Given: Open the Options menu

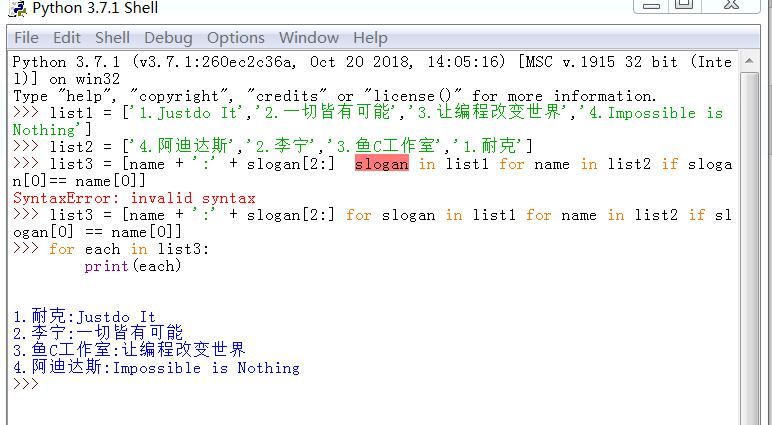Looking at the screenshot, I should click(236, 38).
